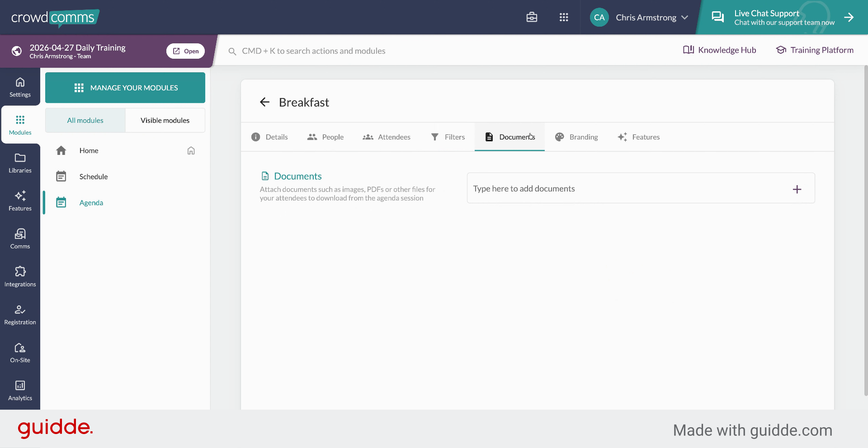Open Comms in the left sidebar

[x=20, y=239]
